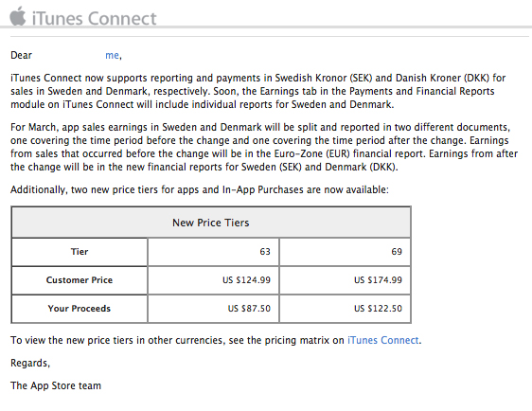This screenshot has width=532, height=411.
Task: Click the iTunes Connect header title
Action: click(x=95, y=18)
